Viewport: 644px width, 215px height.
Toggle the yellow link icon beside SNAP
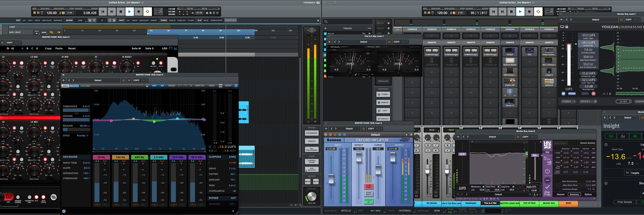coord(51,32)
